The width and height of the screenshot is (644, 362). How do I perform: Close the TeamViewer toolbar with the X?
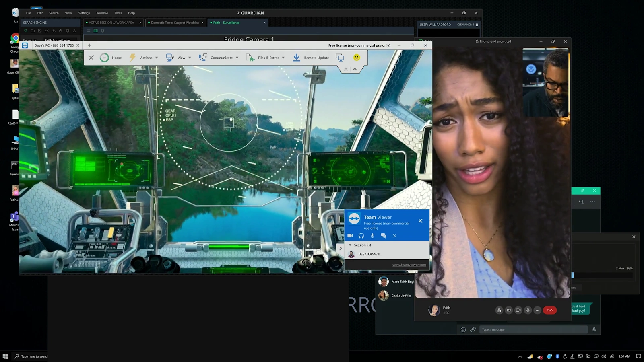point(91,58)
